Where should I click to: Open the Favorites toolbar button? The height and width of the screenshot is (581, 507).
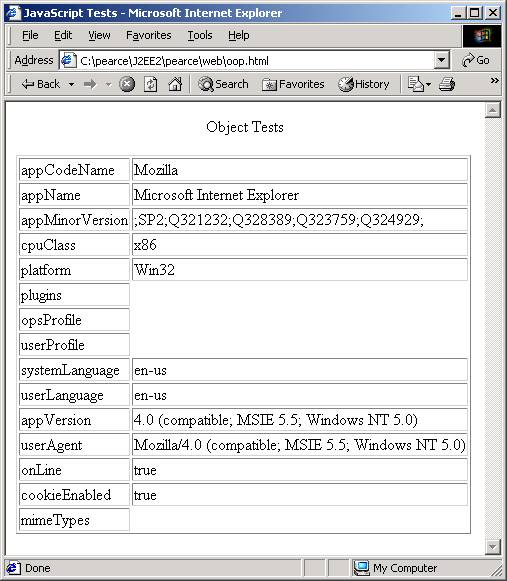click(293, 84)
